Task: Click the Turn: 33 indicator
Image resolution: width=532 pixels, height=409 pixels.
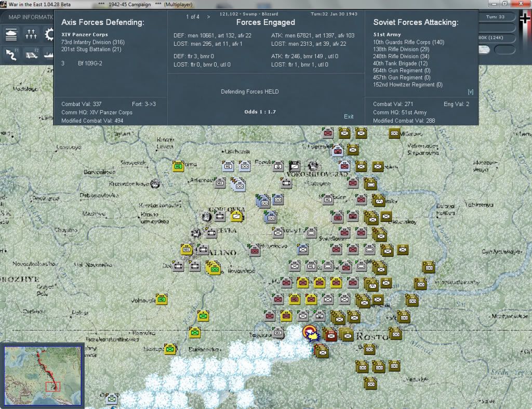Action: [x=495, y=17]
